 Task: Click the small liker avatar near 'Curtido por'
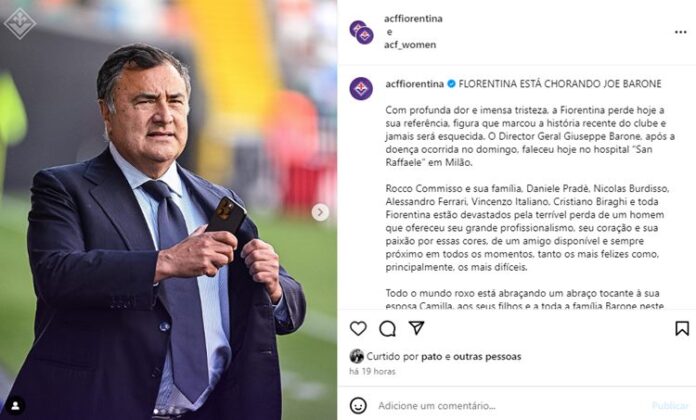pyautogui.click(x=356, y=356)
